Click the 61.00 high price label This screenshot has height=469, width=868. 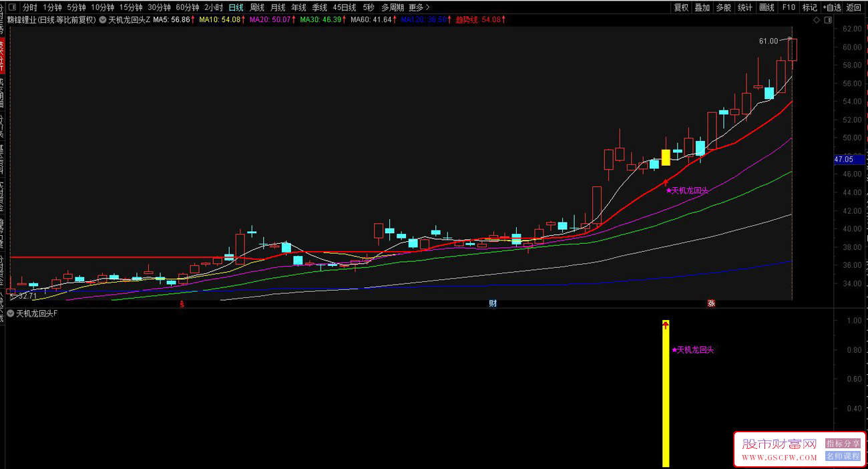coord(769,41)
